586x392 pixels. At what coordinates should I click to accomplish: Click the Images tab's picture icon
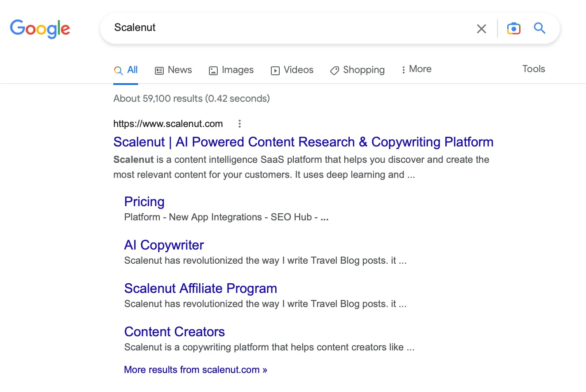point(213,70)
